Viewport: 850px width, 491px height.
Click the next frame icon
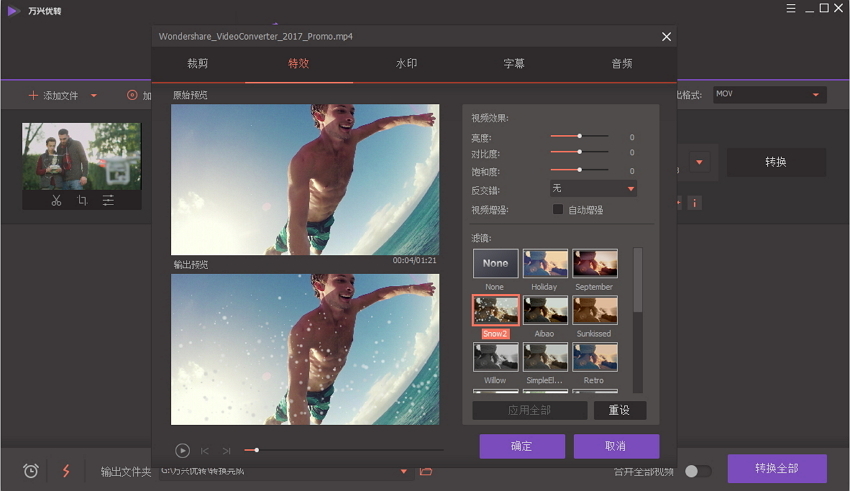pyautogui.click(x=226, y=451)
